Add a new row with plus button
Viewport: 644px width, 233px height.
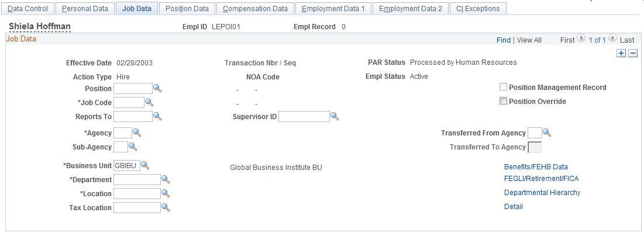621,53
